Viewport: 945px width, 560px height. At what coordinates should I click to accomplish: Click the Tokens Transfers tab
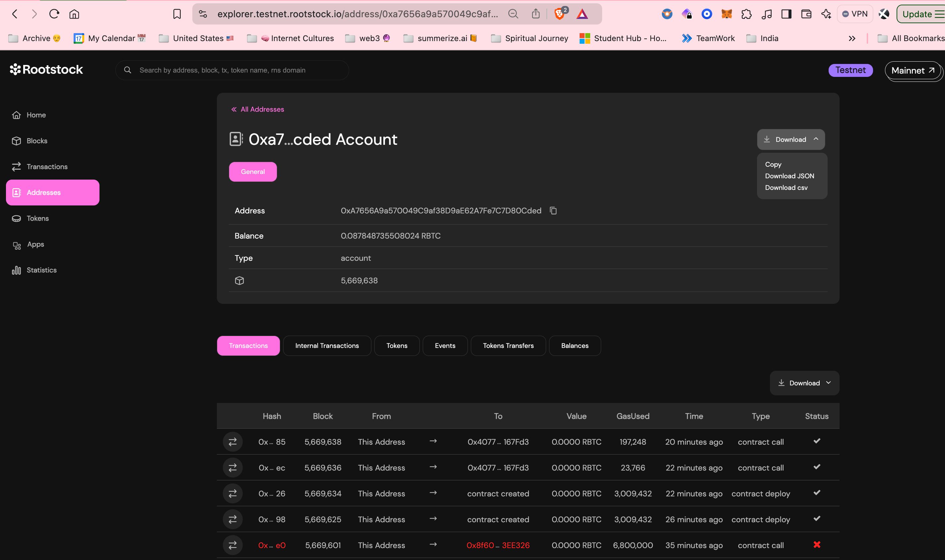(x=508, y=345)
